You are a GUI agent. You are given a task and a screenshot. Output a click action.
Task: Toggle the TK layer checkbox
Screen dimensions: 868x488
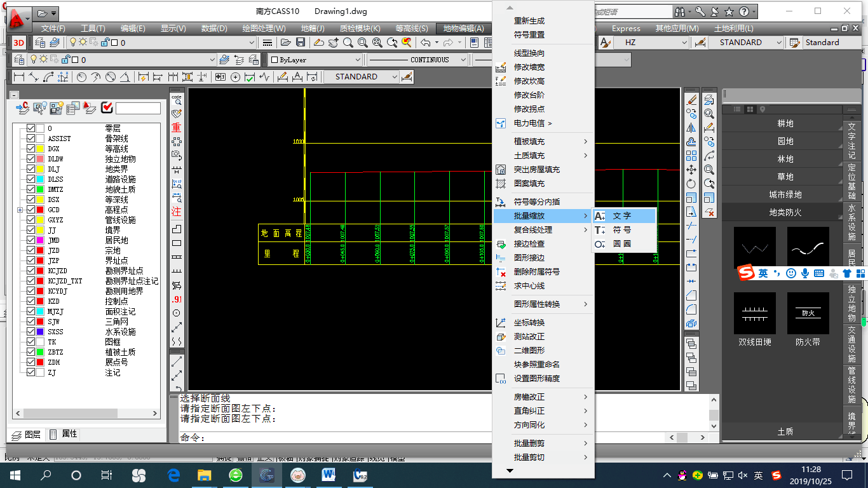30,342
